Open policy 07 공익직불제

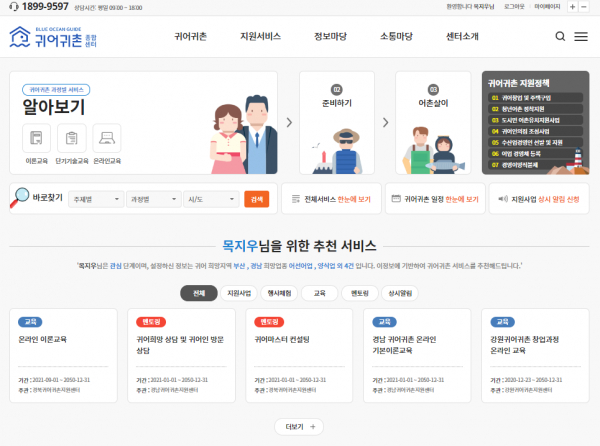[535, 165]
